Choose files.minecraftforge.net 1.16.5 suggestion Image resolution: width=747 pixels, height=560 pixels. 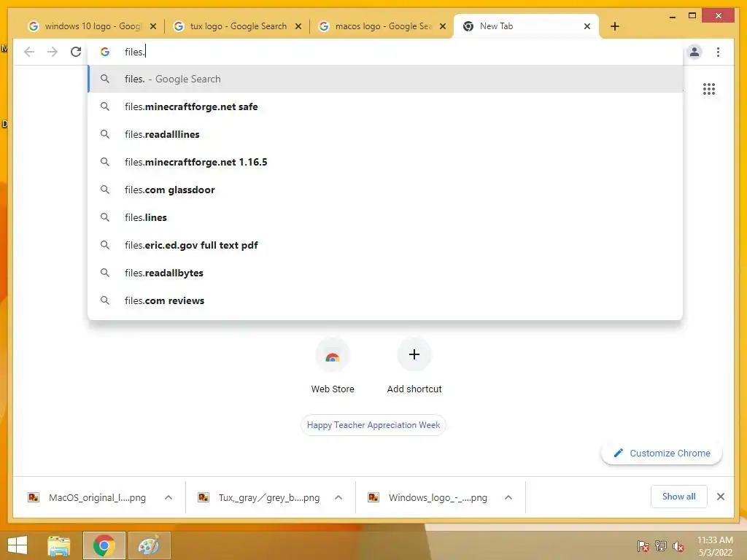pos(385,162)
